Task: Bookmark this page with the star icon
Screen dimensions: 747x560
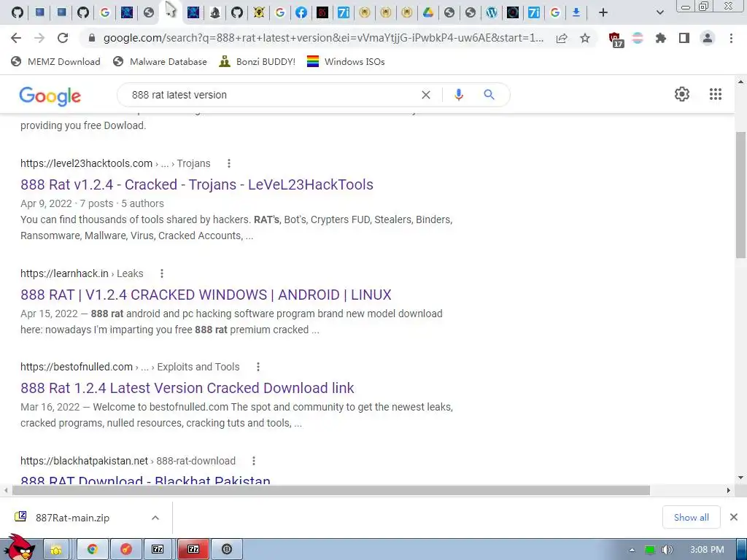Action: (x=585, y=38)
